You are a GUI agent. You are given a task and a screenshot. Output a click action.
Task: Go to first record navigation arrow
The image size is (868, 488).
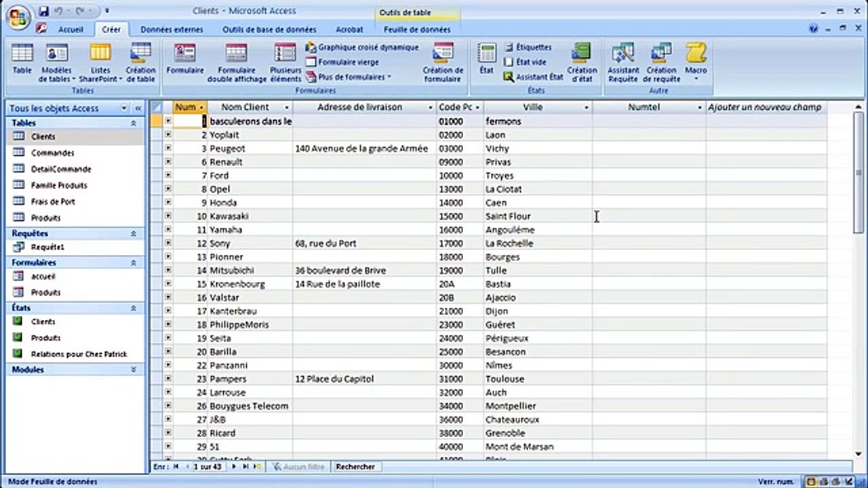(176, 466)
